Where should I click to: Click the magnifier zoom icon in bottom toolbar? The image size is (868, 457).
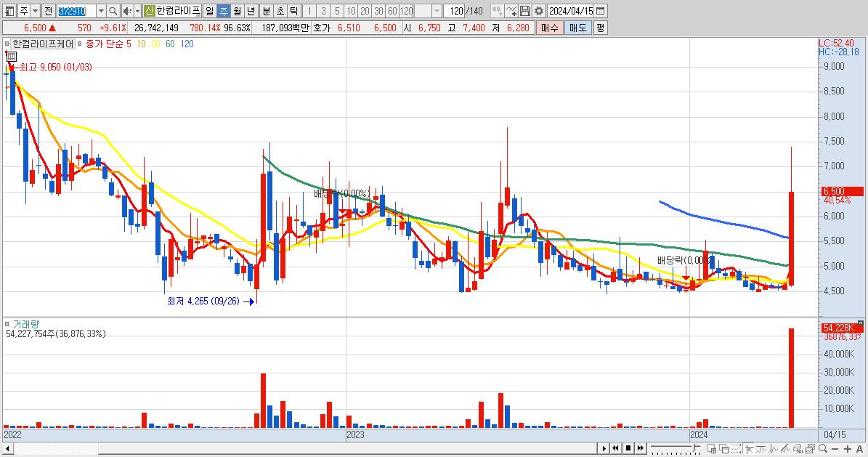click(x=823, y=448)
